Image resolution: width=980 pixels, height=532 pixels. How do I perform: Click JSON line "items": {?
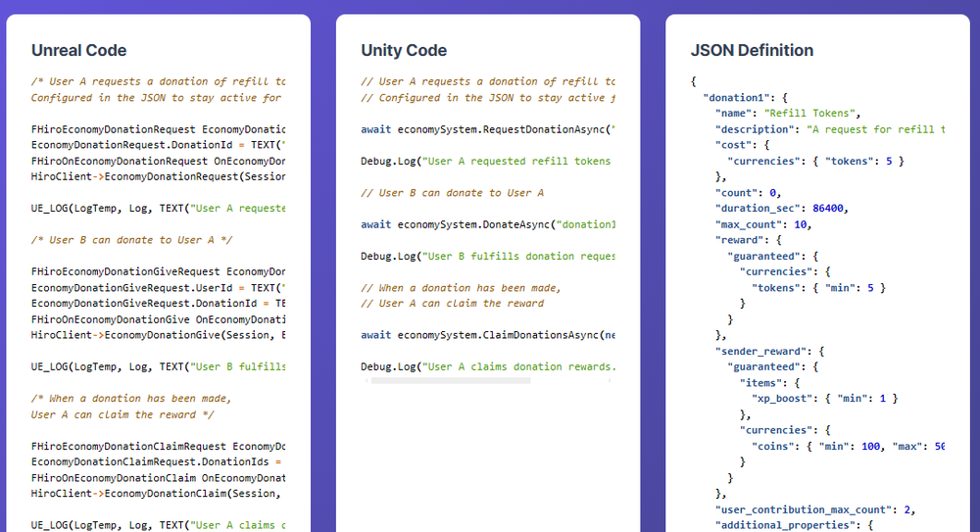[x=769, y=383]
